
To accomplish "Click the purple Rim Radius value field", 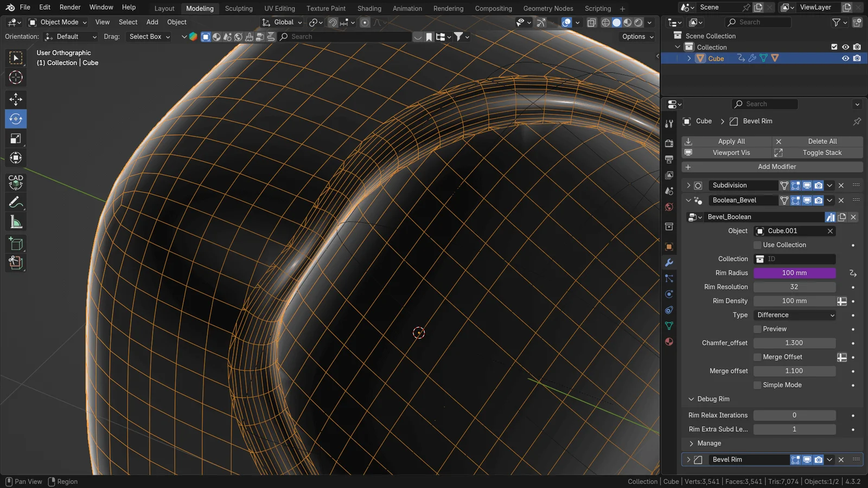I will pos(794,273).
